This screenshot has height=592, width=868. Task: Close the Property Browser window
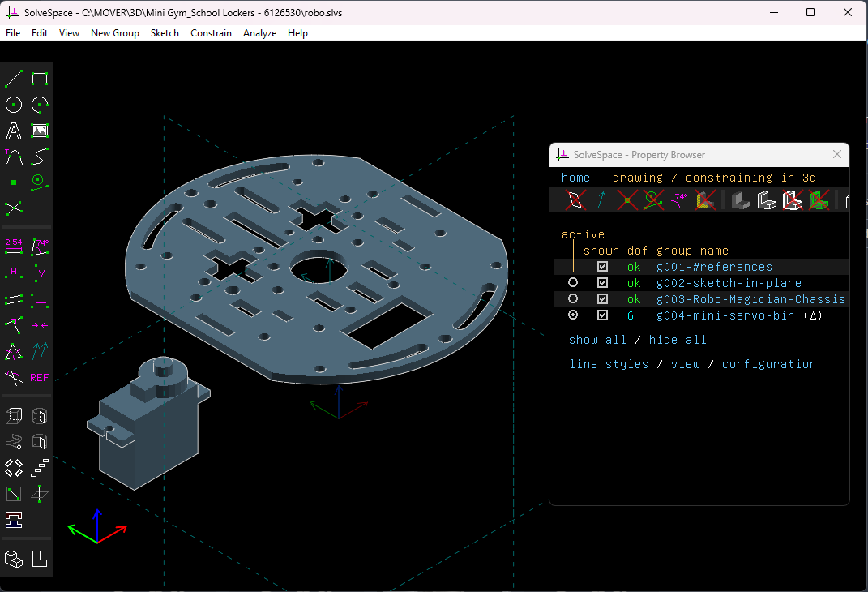pyautogui.click(x=837, y=155)
